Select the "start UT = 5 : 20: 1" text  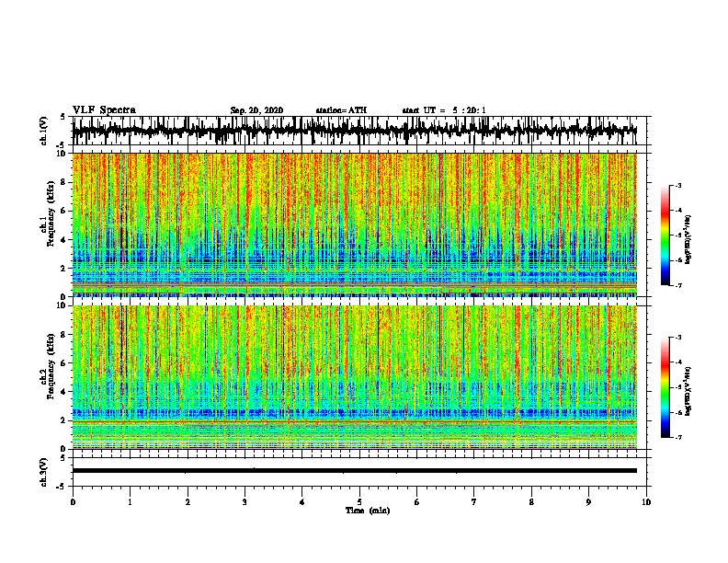point(444,110)
